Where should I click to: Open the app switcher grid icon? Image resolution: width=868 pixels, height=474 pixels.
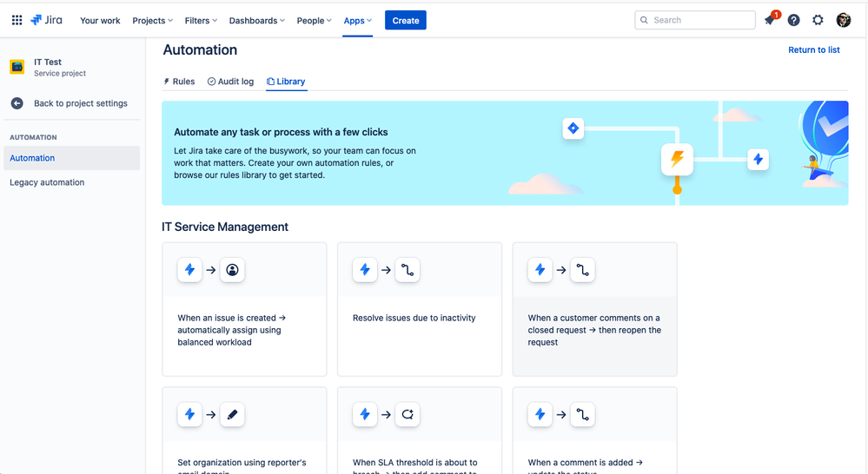pos(17,20)
